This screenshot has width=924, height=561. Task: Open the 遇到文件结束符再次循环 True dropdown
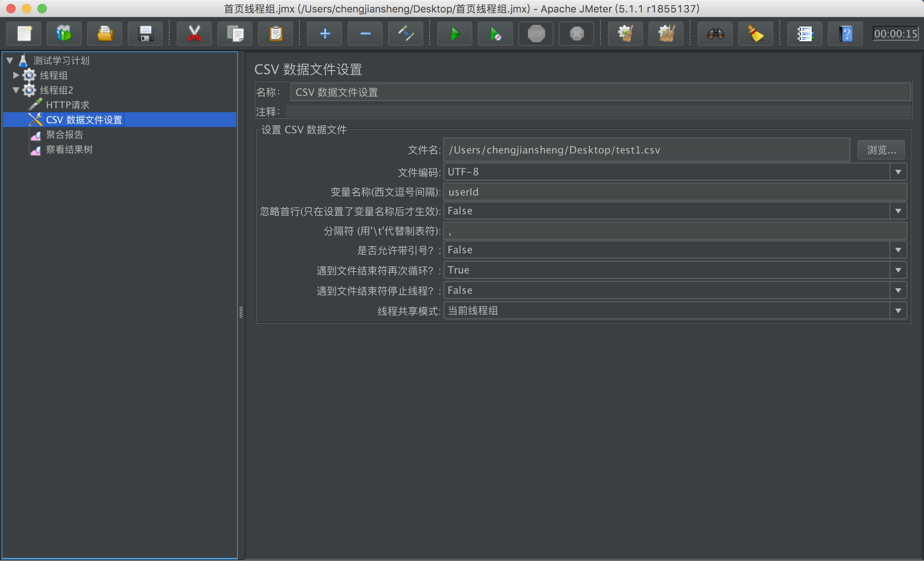pyautogui.click(x=675, y=270)
